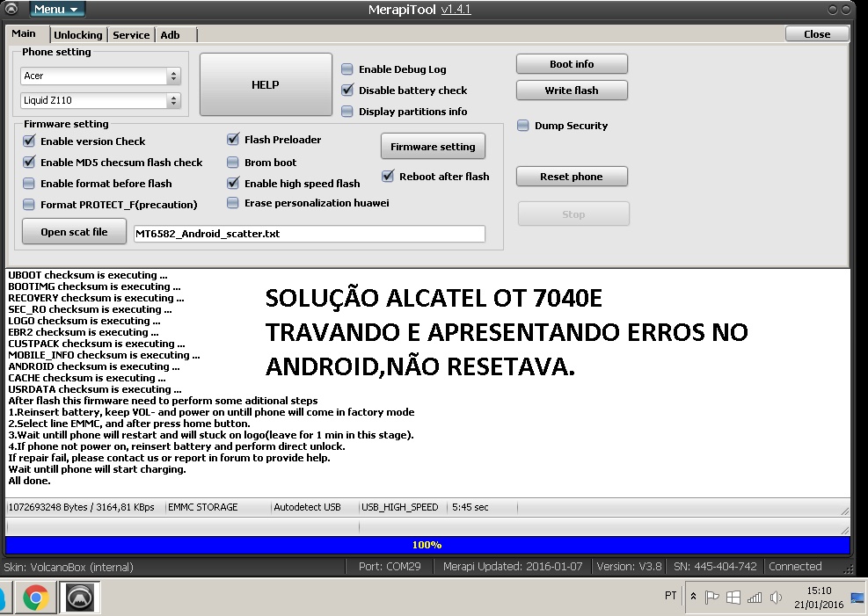Click the HELP button
Viewport: 868px width, 616px height.
[266, 84]
